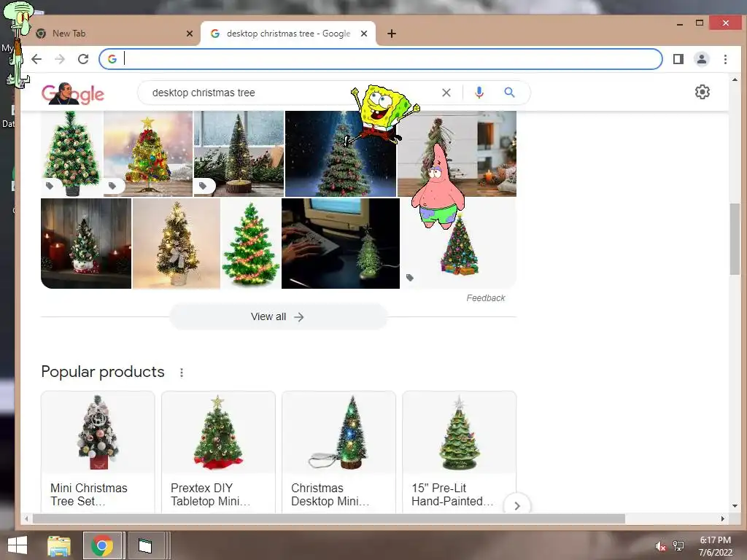The width and height of the screenshot is (747, 560).
Task: Open Windows Start menu
Action: coord(18,545)
